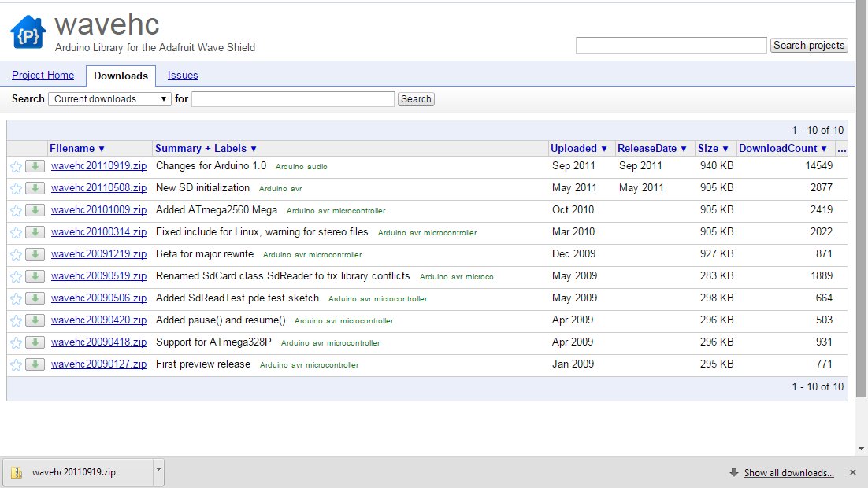Star the wavehc20091219.zip download
The height and width of the screenshot is (488, 868).
[x=16, y=254]
